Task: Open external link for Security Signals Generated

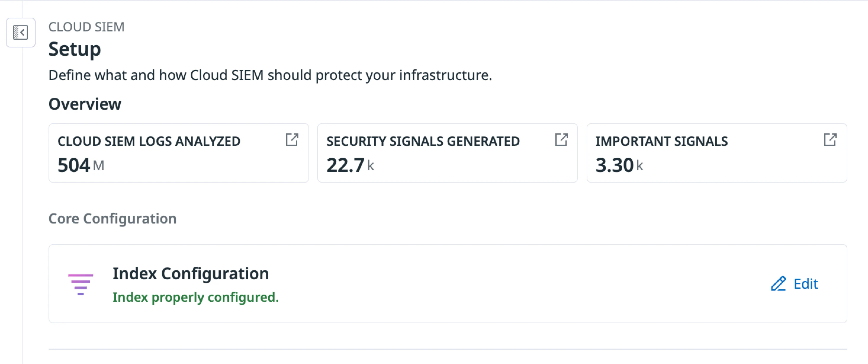Action: 561,140
